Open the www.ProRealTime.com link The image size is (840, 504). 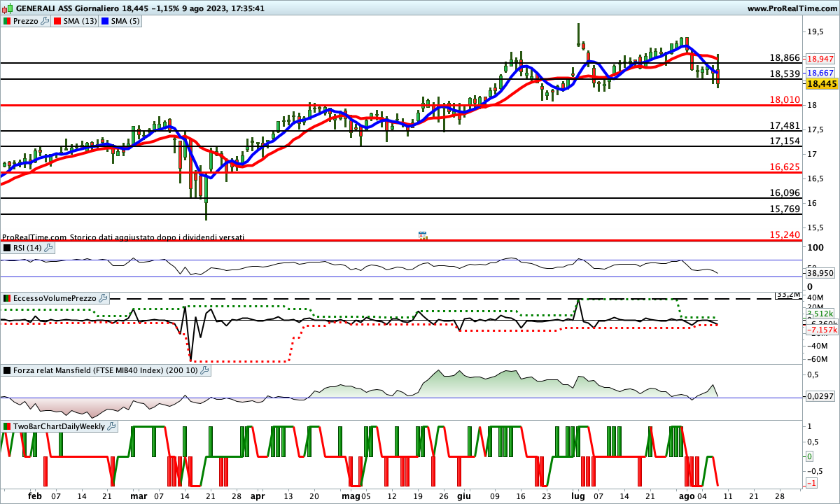792,8
